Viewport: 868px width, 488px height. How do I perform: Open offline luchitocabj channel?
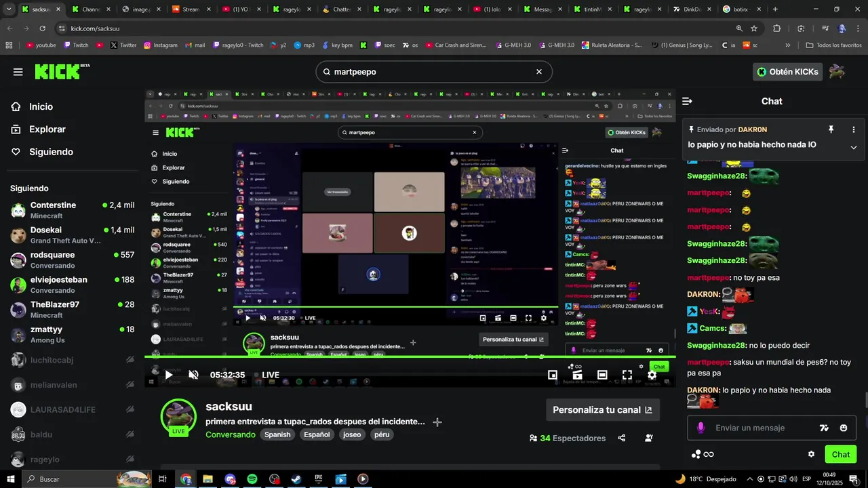coord(72,360)
